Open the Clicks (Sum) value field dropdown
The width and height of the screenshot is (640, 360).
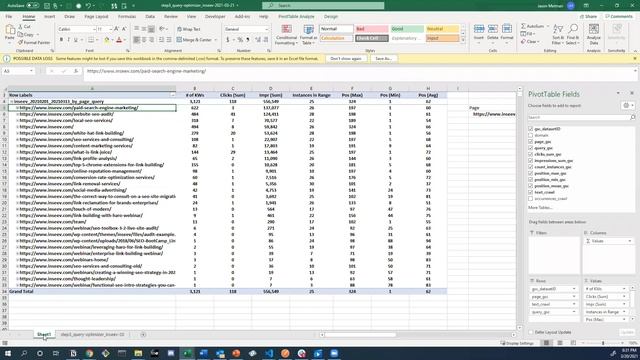click(x=624, y=297)
